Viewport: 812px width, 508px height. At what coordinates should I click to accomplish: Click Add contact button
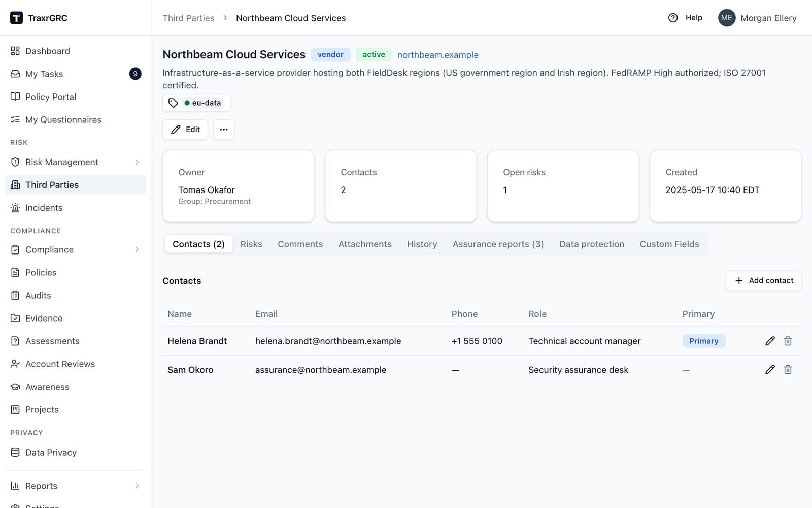[764, 280]
